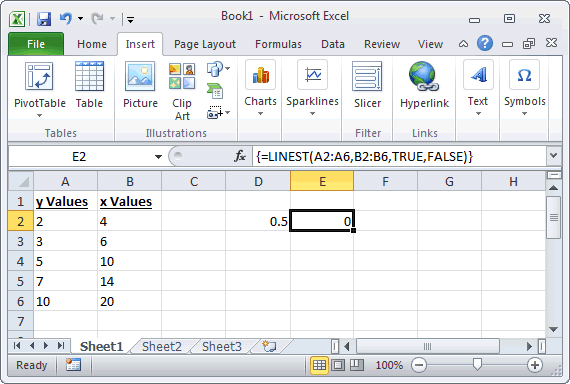
Task: Insert a SmartArt graphic icon
Action: click(x=215, y=91)
